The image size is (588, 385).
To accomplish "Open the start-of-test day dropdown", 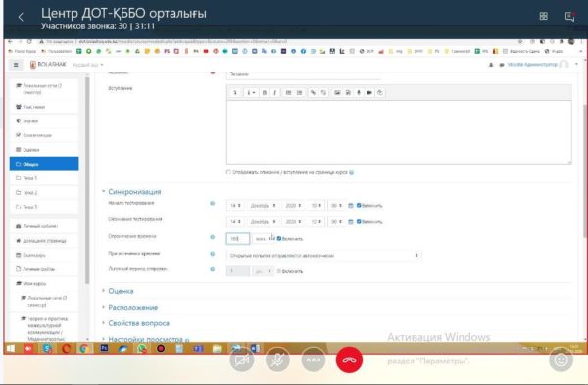I will 235,206.
